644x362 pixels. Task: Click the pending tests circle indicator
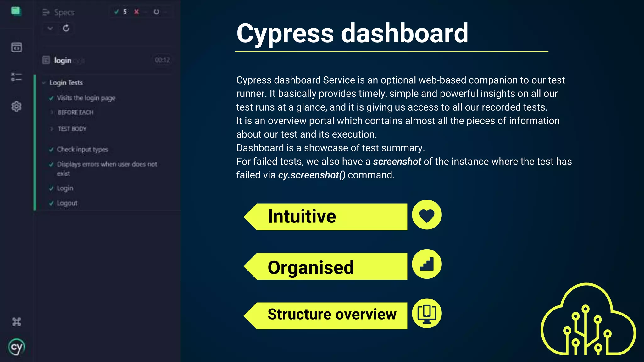[156, 12]
